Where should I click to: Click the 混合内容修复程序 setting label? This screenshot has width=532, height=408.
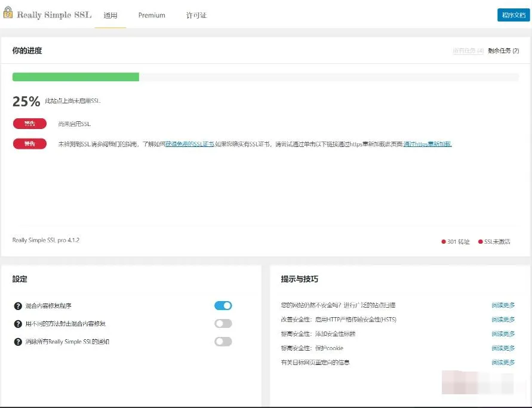pyautogui.click(x=48, y=306)
